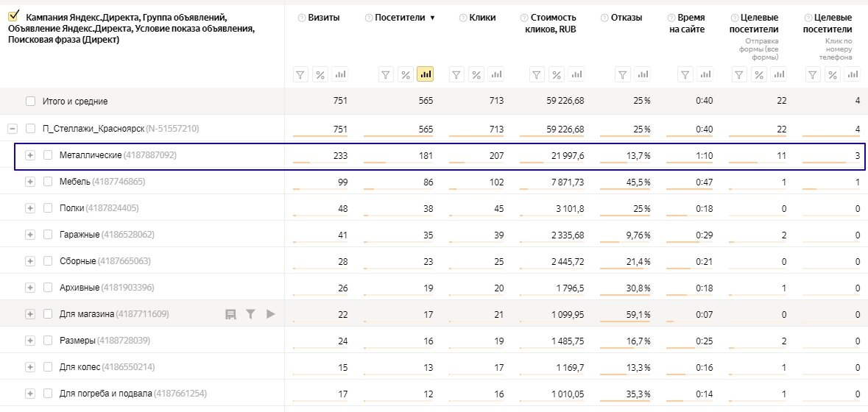Screen dimensions: 868x412
Task: Click the filter icon under Визиты column
Action: coord(300,74)
